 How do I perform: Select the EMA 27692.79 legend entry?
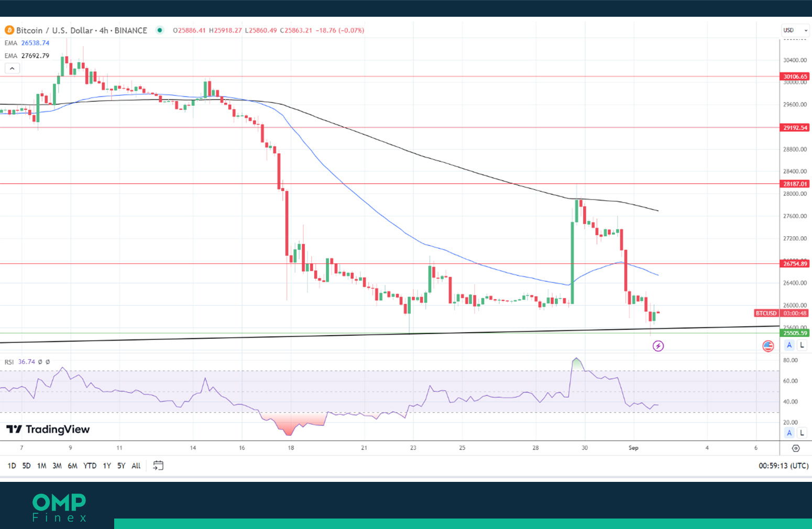pyautogui.click(x=27, y=56)
